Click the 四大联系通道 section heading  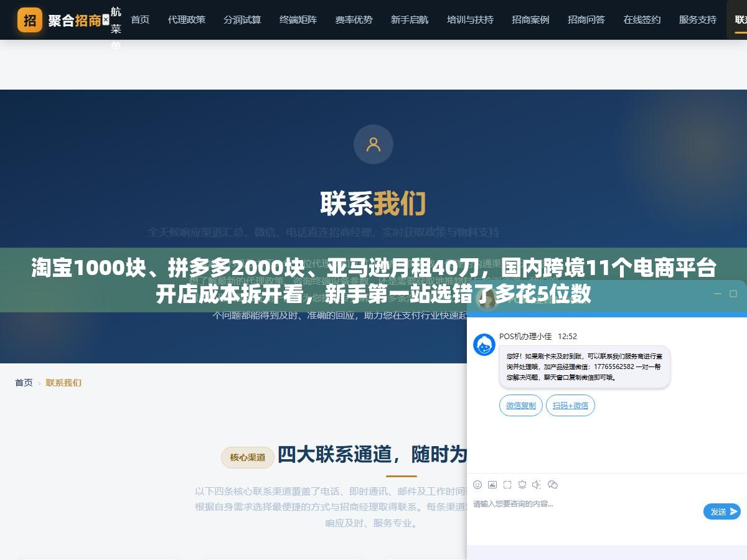point(372,455)
